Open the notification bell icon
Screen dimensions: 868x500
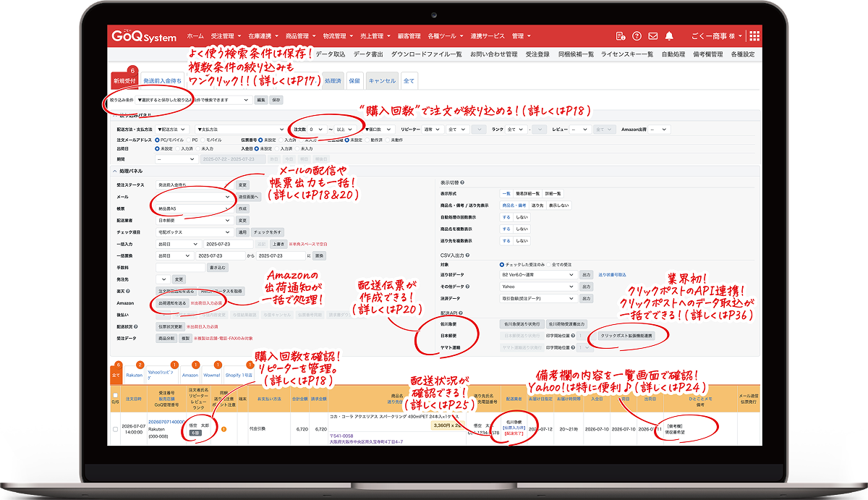(x=670, y=36)
